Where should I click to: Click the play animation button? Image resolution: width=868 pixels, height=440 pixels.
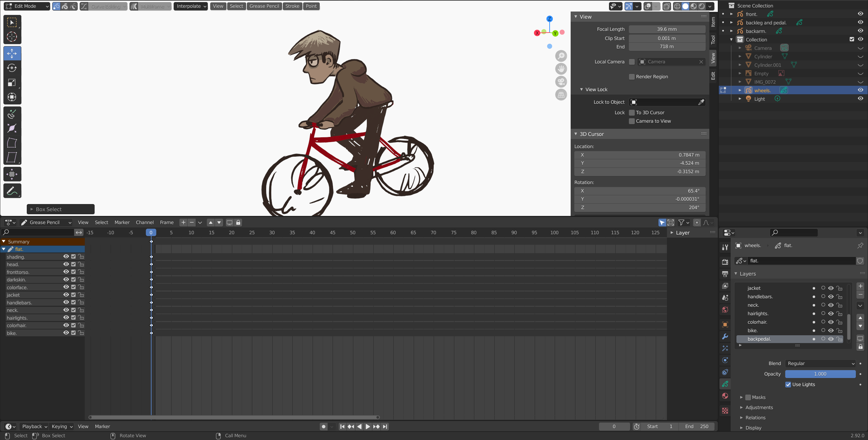click(x=368, y=426)
